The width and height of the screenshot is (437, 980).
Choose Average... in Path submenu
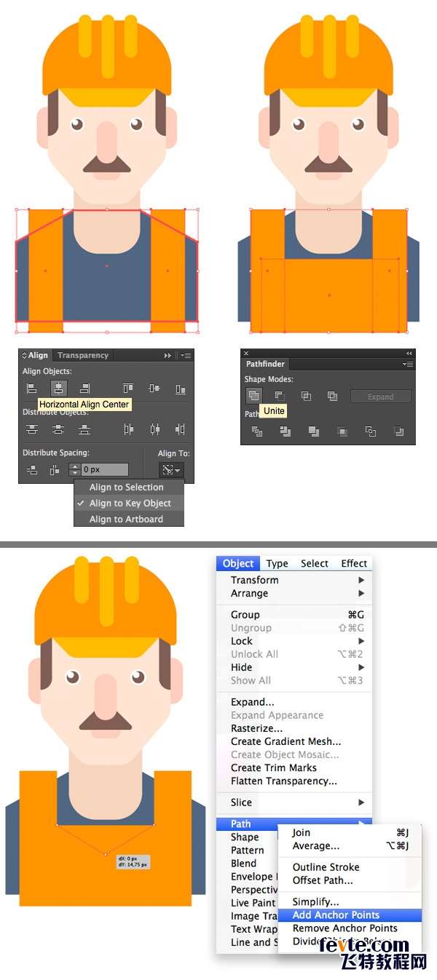(350, 846)
